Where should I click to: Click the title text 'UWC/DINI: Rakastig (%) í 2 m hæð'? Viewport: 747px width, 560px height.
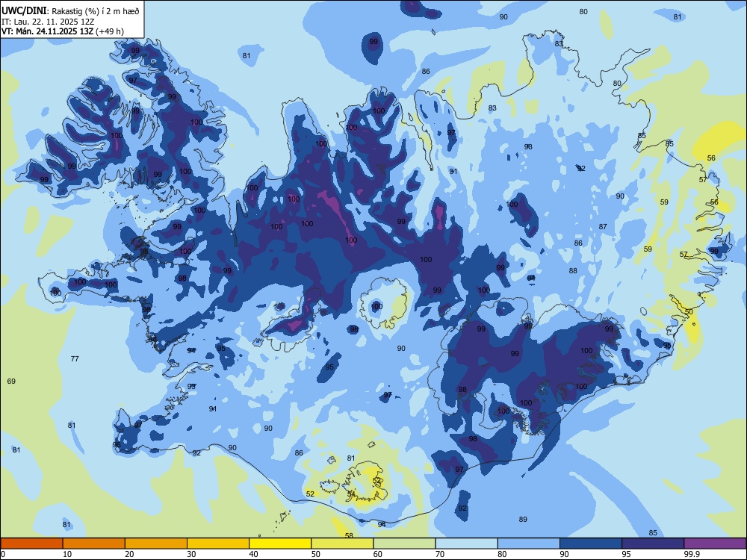tap(70, 11)
